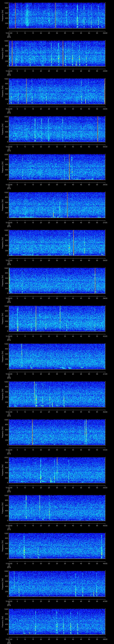Click the red line near 4 seconds in the 10:31:00 spectrogram
This screenshot has width=114, height=644.
tap(15, 16)
